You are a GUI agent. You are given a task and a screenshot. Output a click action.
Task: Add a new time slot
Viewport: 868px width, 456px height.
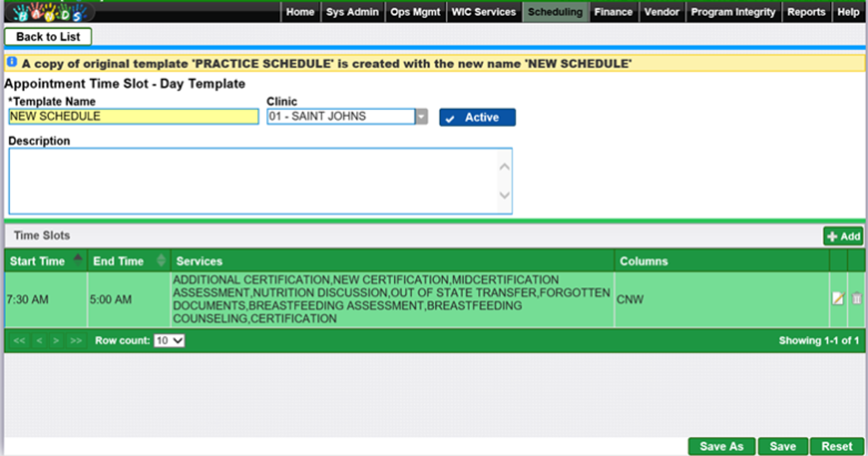pos(843,236)
